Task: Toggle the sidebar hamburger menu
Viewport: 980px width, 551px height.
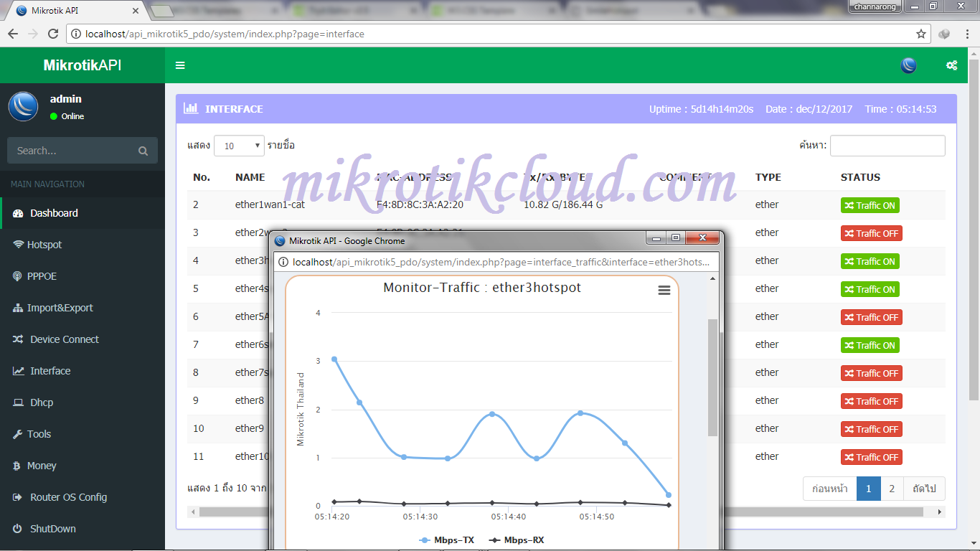Action: 180,65
